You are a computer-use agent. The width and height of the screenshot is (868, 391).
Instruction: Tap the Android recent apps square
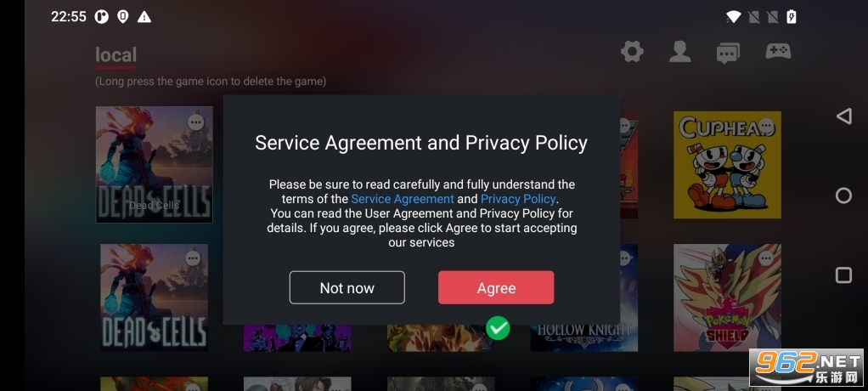843,275
